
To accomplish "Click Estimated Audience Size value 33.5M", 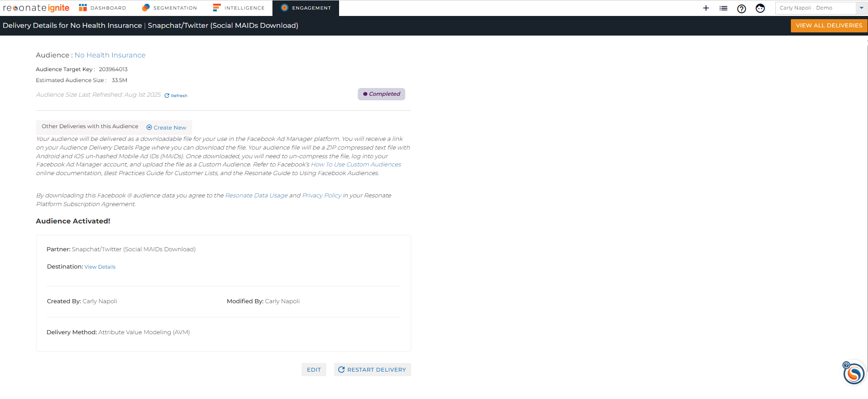I will pyautogui.click(x=120, y=80).
